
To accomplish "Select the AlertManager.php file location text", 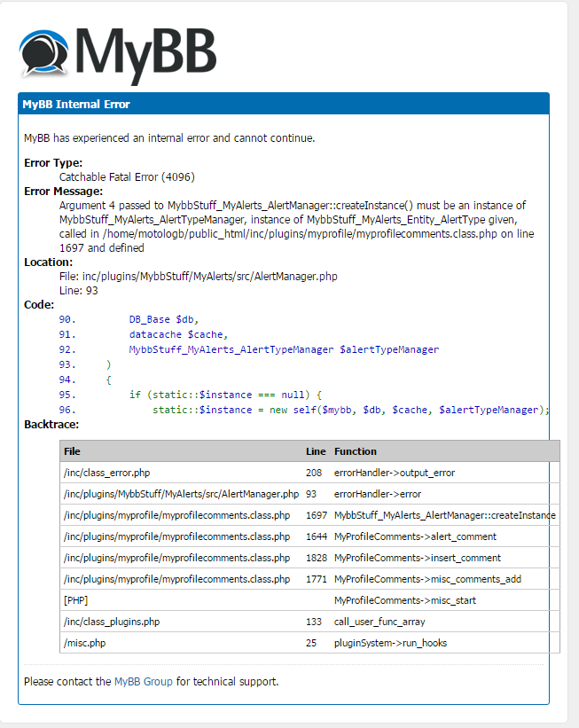I will [199, 277].
